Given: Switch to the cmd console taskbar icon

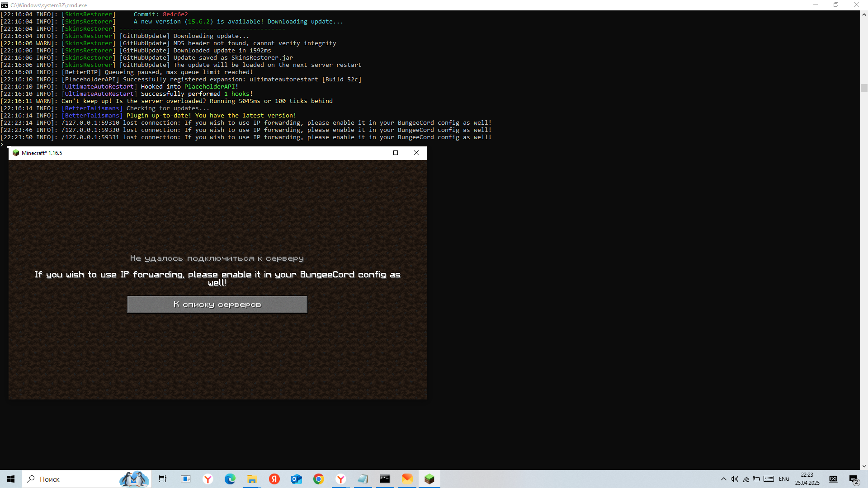Looking at the screenshot, I should tap(385, 479).
